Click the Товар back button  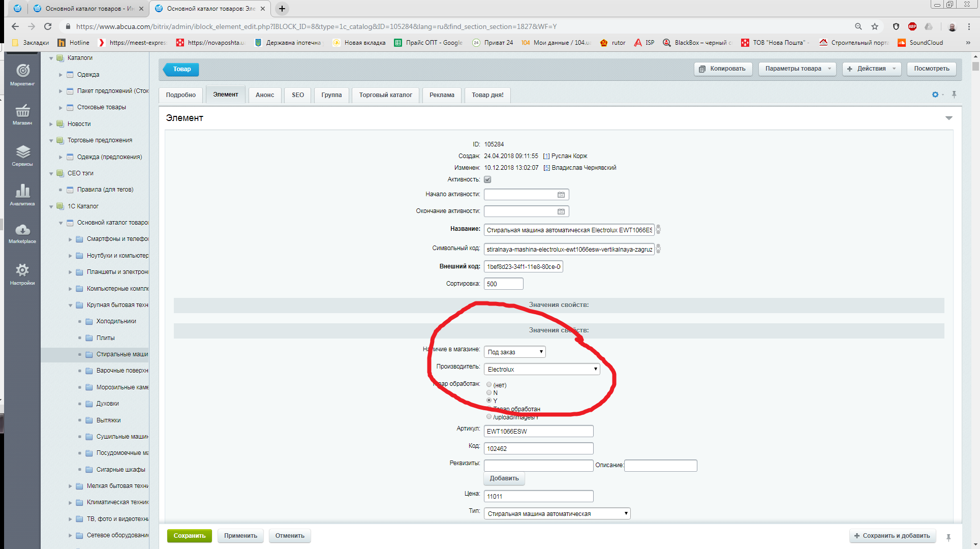(181, 69)
